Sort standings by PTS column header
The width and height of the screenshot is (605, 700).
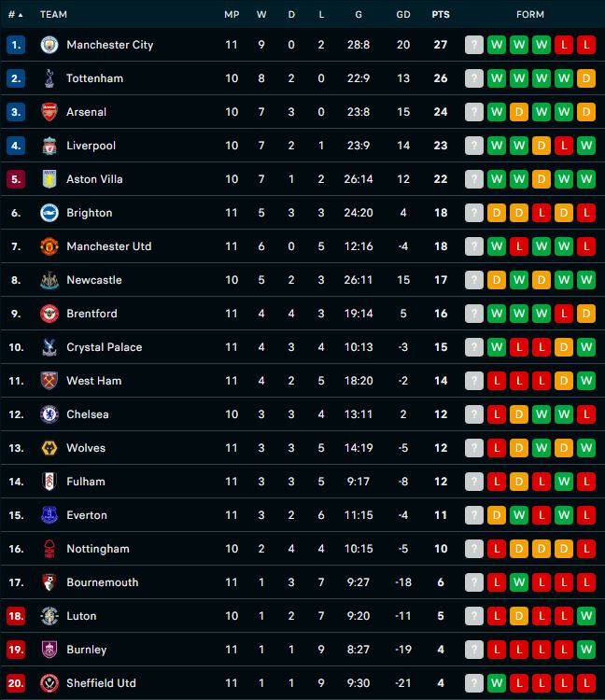coord(441,15)
